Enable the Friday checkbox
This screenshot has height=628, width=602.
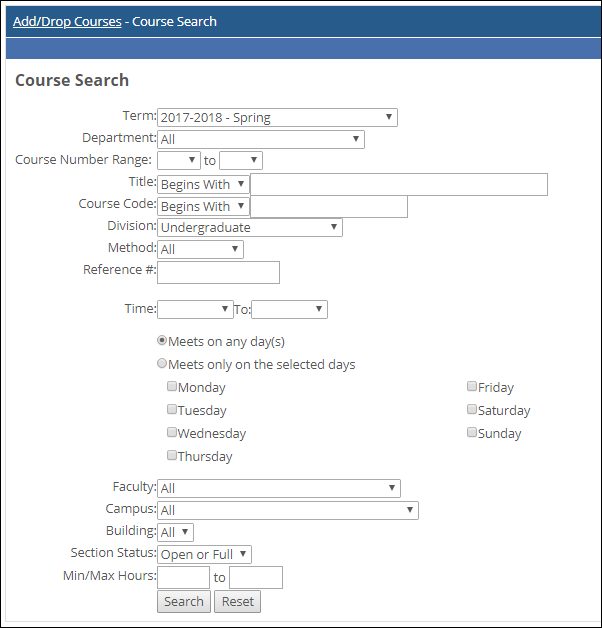coord(472,387)
